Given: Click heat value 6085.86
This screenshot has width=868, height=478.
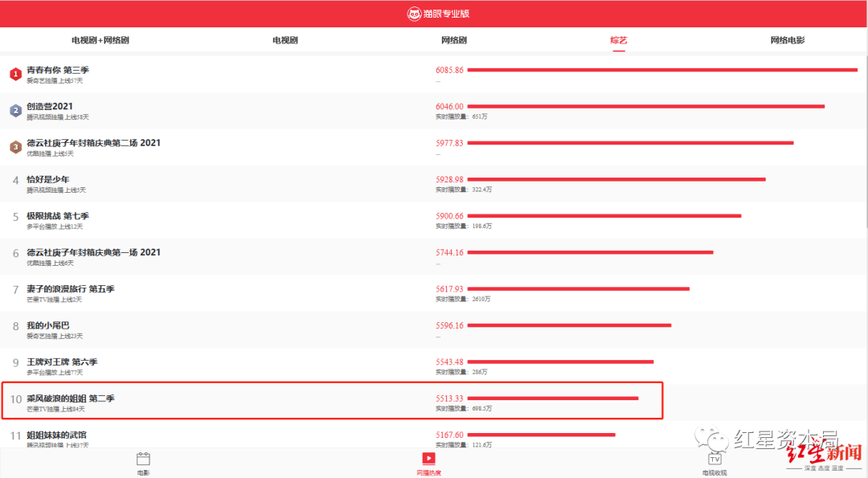Looking at the screenshot, I should click(x=449, y=70).
